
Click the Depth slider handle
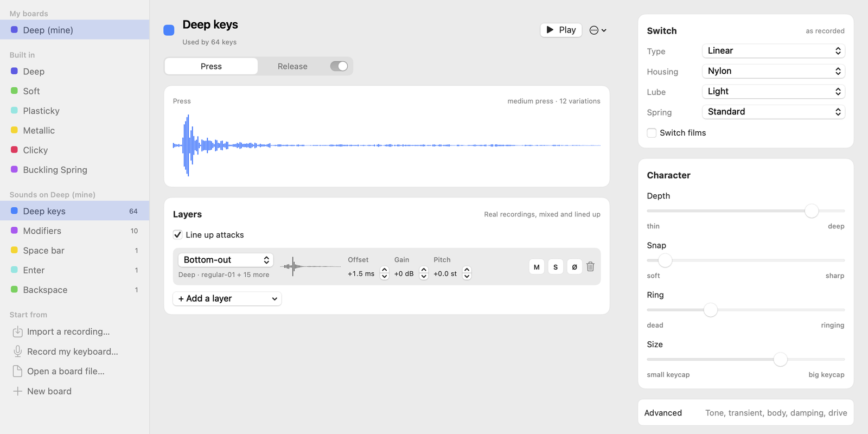click(x=812, y=211)
